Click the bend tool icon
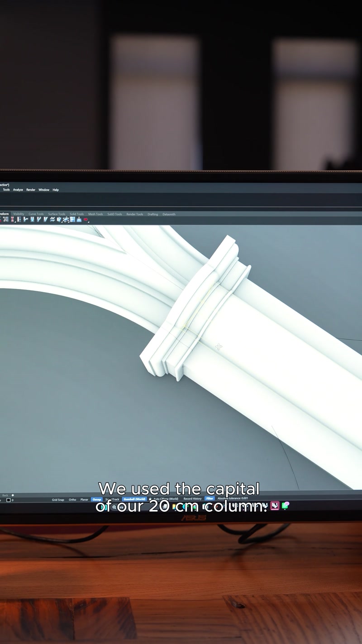The width and height of the screenshot is (362, 644). (x=26, y=219)
